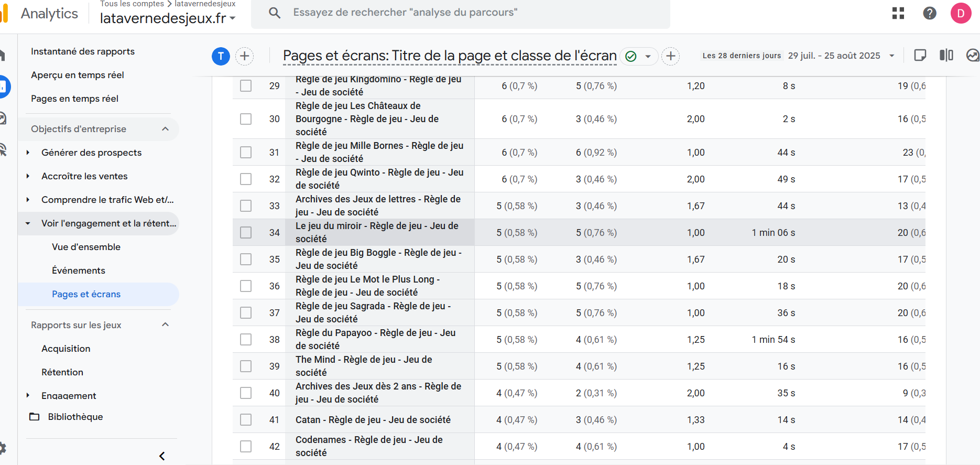980x465 pixels.
Task: Toggle the compare columns icon
Action: [946, 56]
